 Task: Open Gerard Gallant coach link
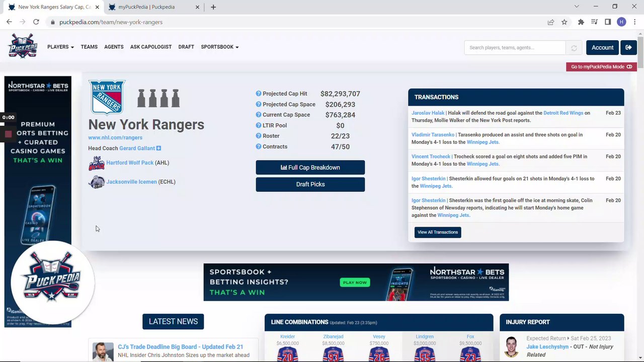coord(137,148)
